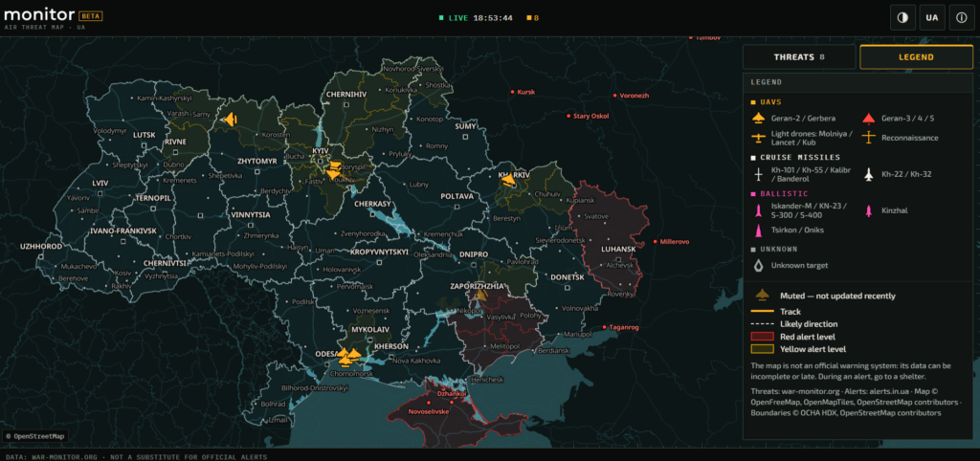Screen dimensions: 980x461
Task: Click the Novoselivske label in Crimea
Action: [428, 412]
